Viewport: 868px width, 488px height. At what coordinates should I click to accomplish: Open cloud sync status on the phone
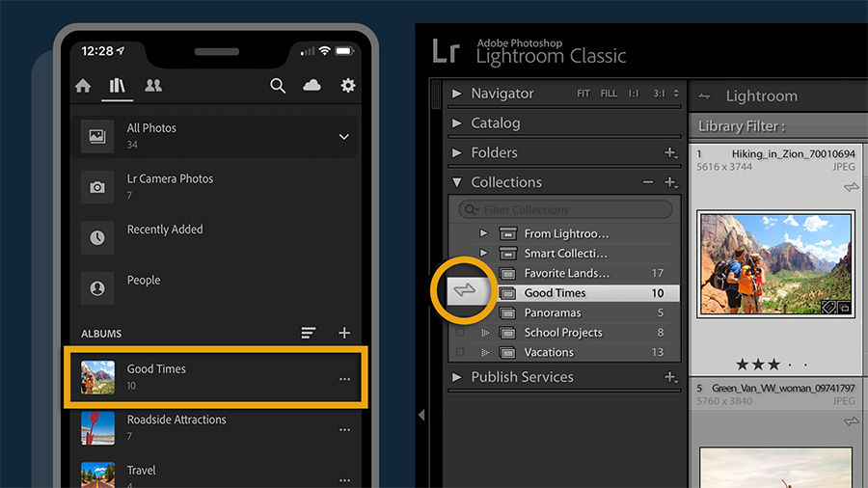312,85
